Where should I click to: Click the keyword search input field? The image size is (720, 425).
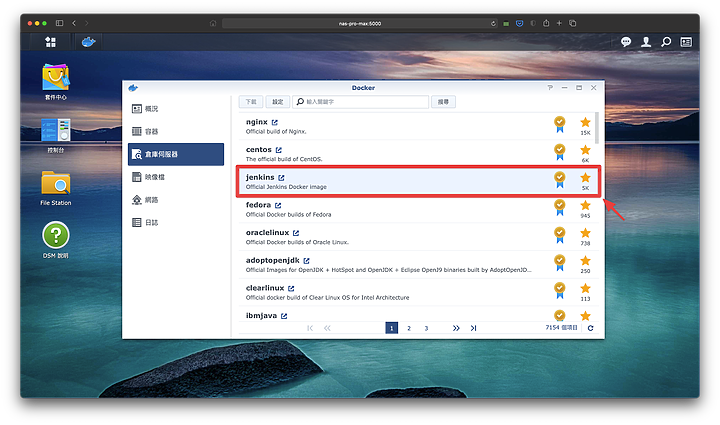point(360,102)
